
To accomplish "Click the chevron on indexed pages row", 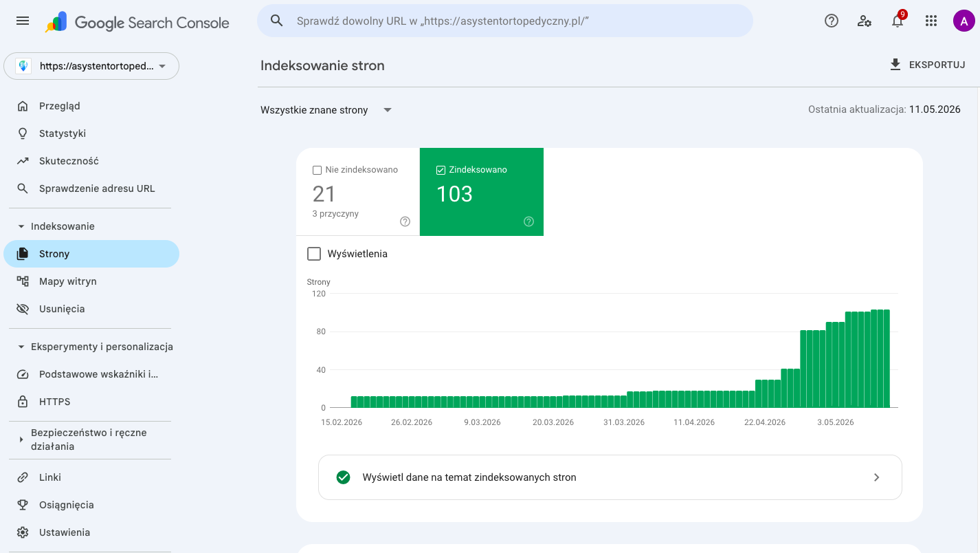I will 876,477.
